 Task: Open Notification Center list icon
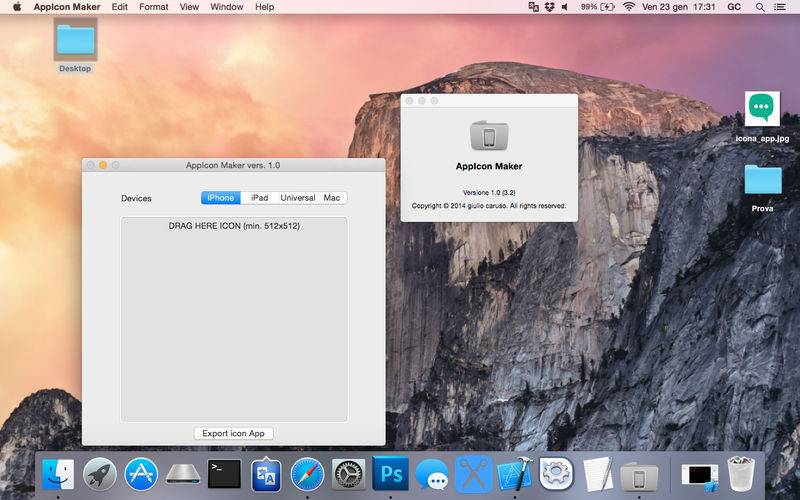point(780,7)
